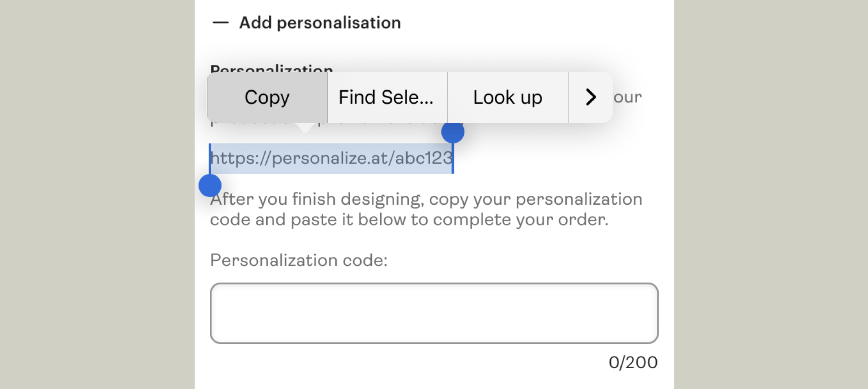Select Look up from the context menu
Viewport: 868px width, 389px height.
point(507,97)
